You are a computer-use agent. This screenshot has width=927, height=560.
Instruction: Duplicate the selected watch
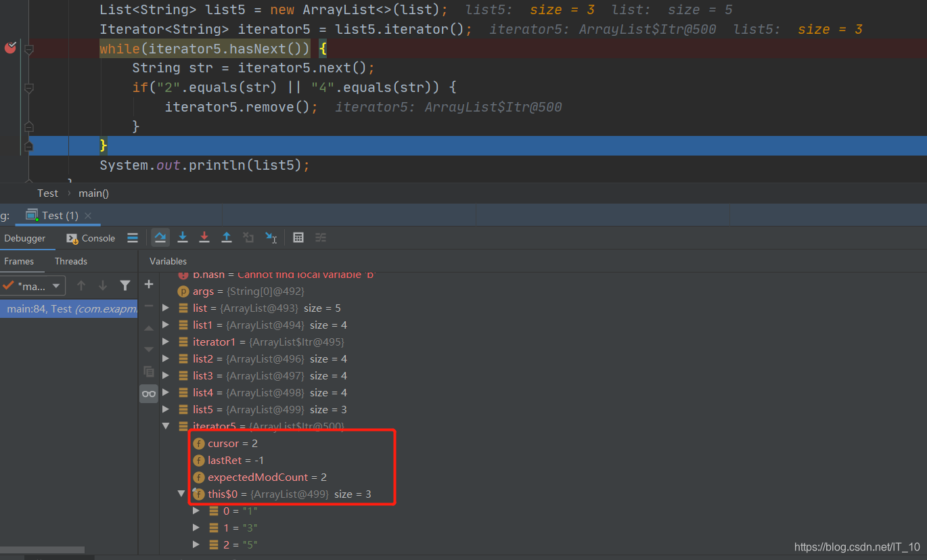click(149, 371)
